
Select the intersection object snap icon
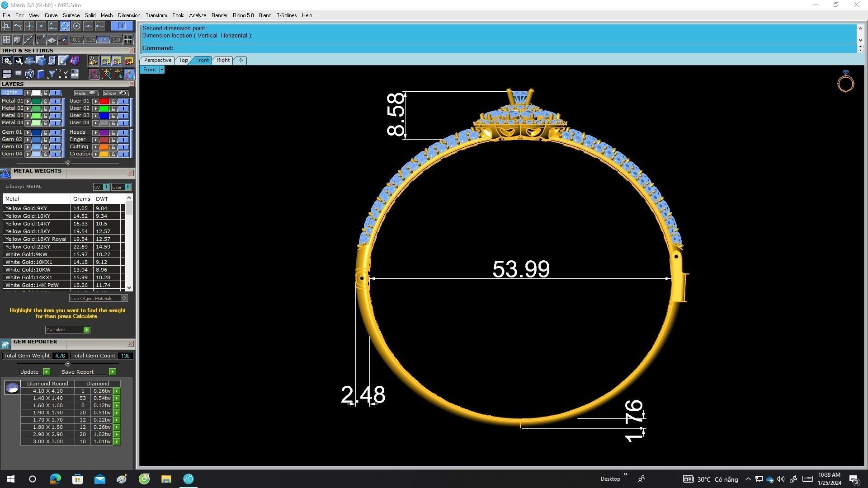pos(29,26)
